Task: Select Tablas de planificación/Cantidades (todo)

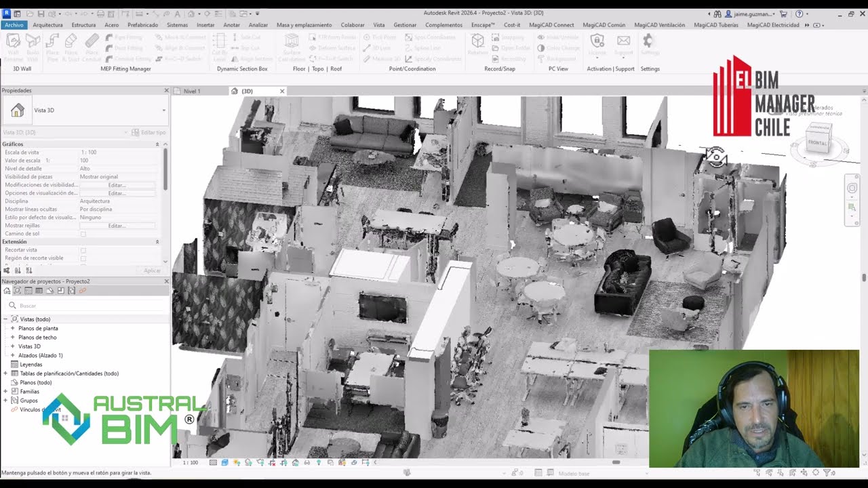Action: [x=69, y=373]
